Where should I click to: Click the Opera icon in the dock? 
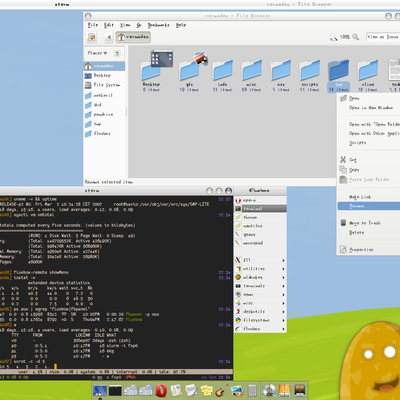(161, 390)
